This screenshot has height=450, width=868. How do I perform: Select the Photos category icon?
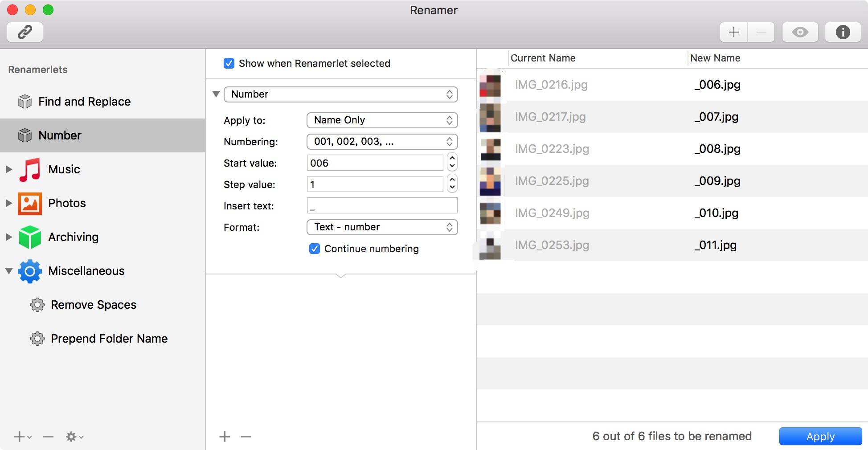coord(30,203)
